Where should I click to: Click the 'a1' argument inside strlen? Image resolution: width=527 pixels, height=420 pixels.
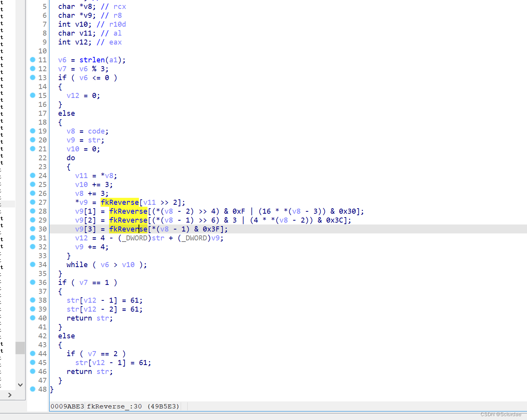pos(113,60)
